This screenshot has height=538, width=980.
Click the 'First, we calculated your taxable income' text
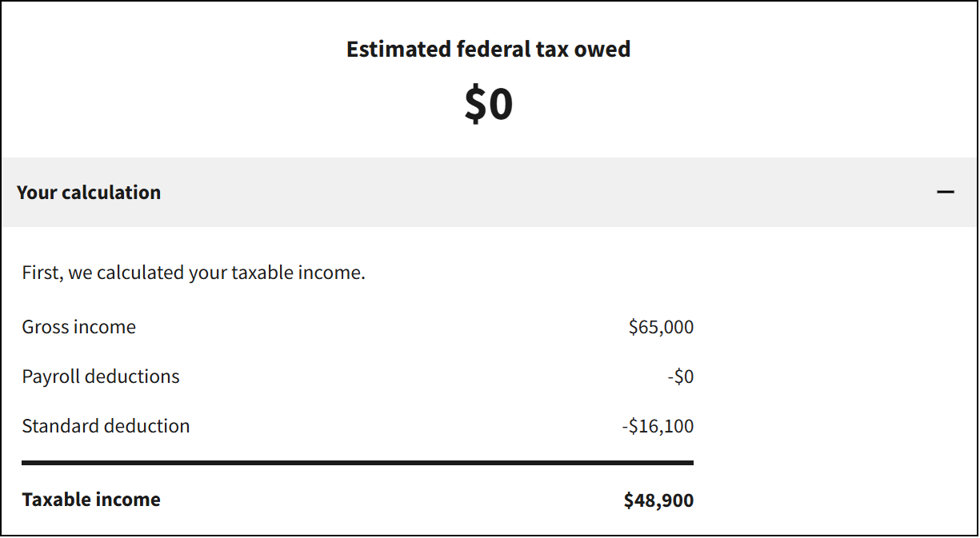[x=194, y=272]
